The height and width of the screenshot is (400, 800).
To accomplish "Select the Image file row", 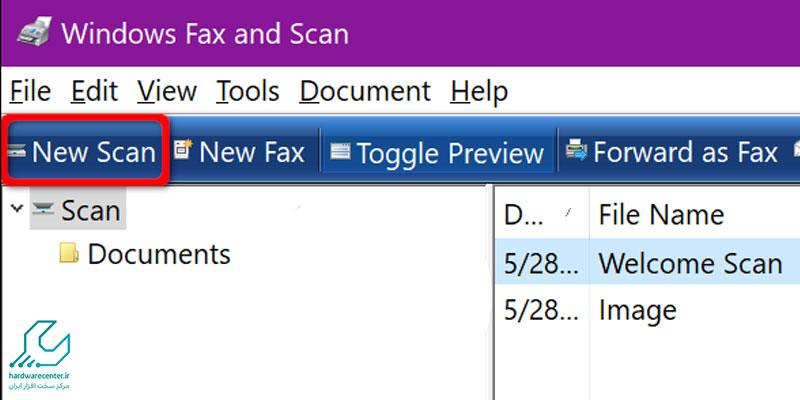I will point(647,309).
